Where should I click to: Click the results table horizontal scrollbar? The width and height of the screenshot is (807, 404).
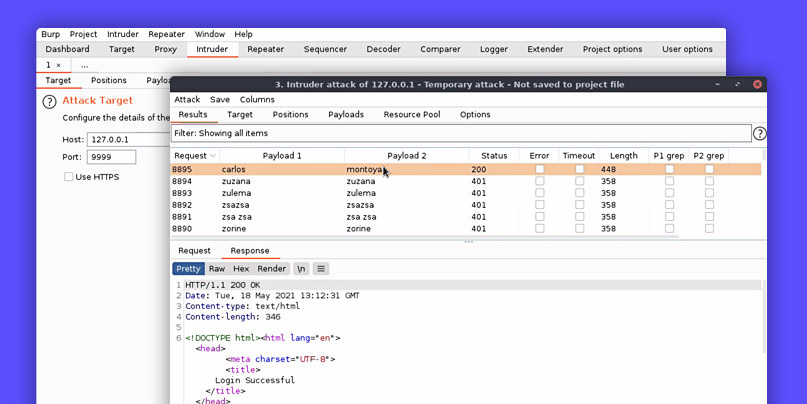(425, 237)
